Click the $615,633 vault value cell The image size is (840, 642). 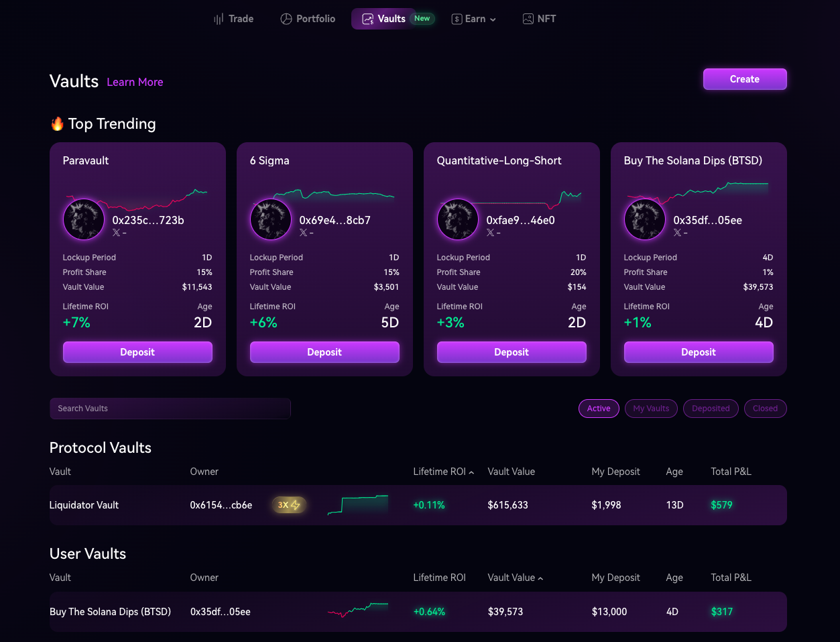pos(507,505)
